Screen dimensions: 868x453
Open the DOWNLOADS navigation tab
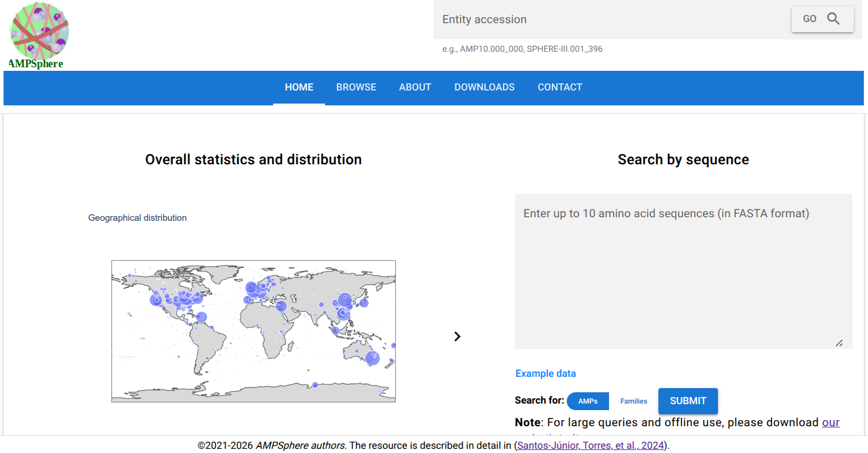[x=484, y=87]
